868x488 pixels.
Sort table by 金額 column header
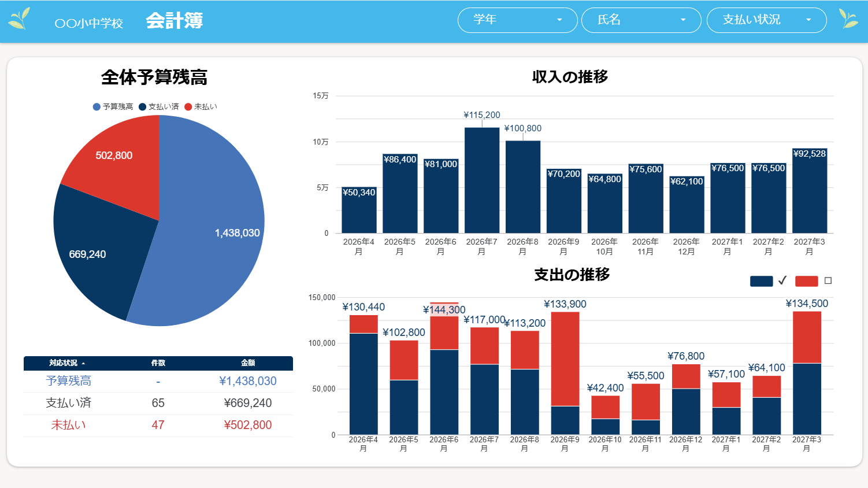(x=248, y=363)
